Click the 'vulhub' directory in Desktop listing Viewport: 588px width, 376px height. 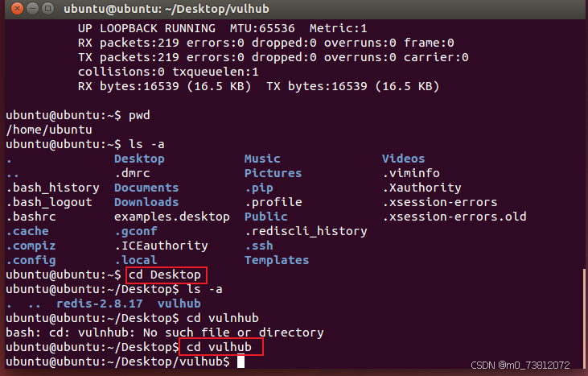(x=179, y=304)
